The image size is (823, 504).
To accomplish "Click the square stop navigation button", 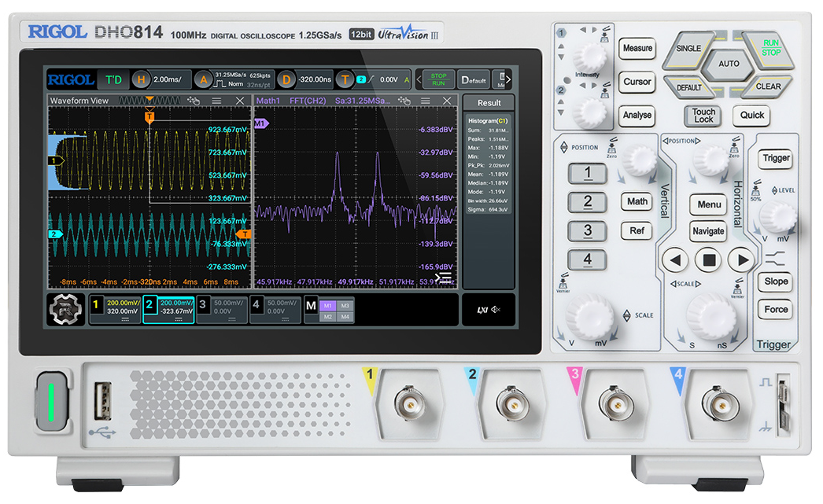I will (x=709, y=259).
